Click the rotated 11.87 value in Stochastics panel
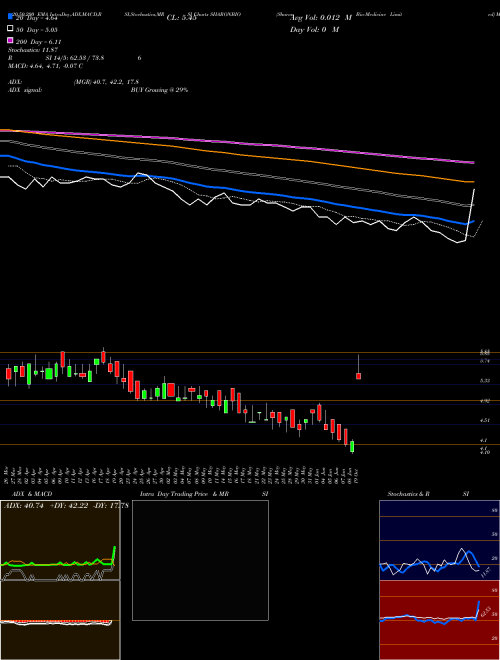The height and width of the screenshot is (660, 500). point(485,572)
